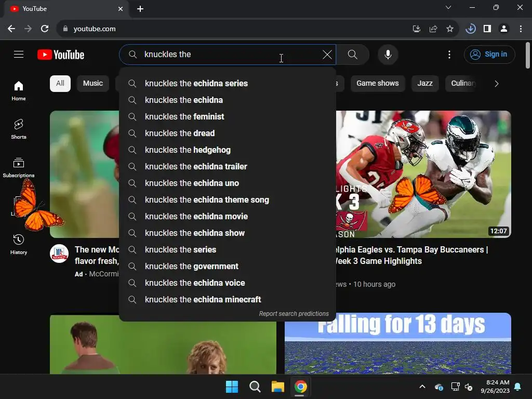The width and height of the screenshot is (532, 399).
Task: Pick 'knuckles the echidna theme song' suggestion
Action: click(x=228, y=200)
